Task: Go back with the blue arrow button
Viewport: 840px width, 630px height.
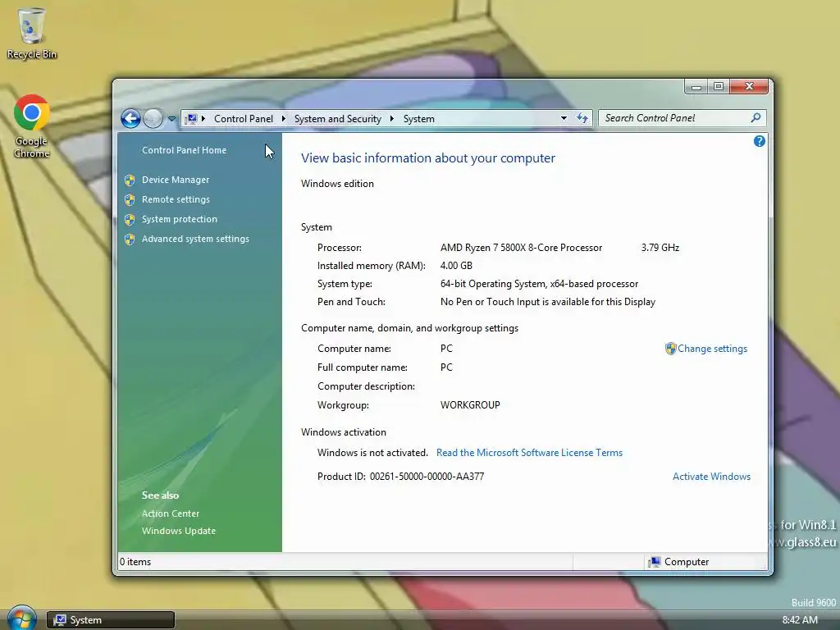Action: coord(130,118)
